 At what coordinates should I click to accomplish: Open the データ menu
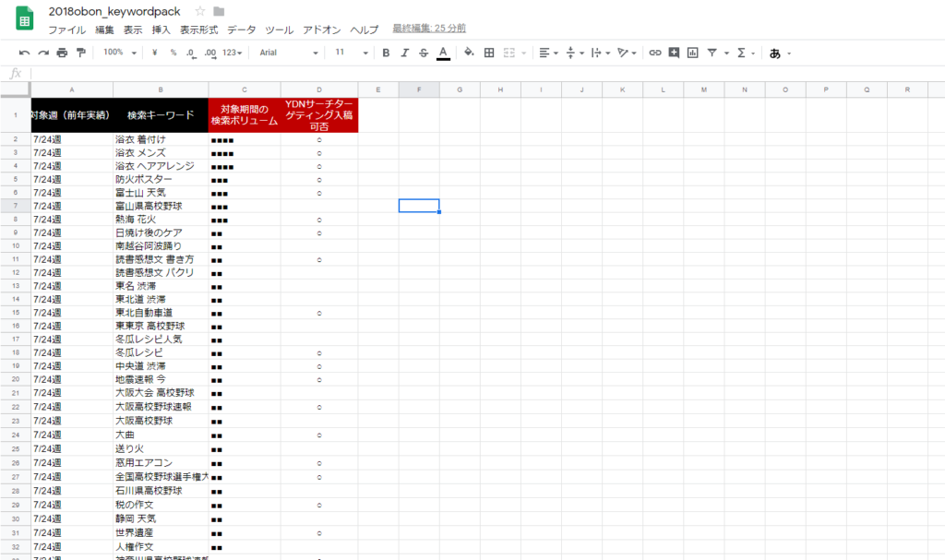[x=241, y=30]
